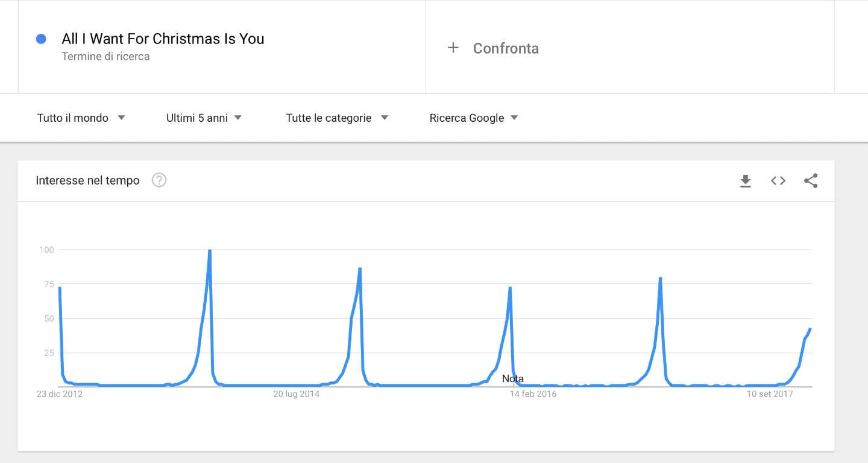
Task: Click the 20 lug 2014 axis label
Action: point(296,394)
